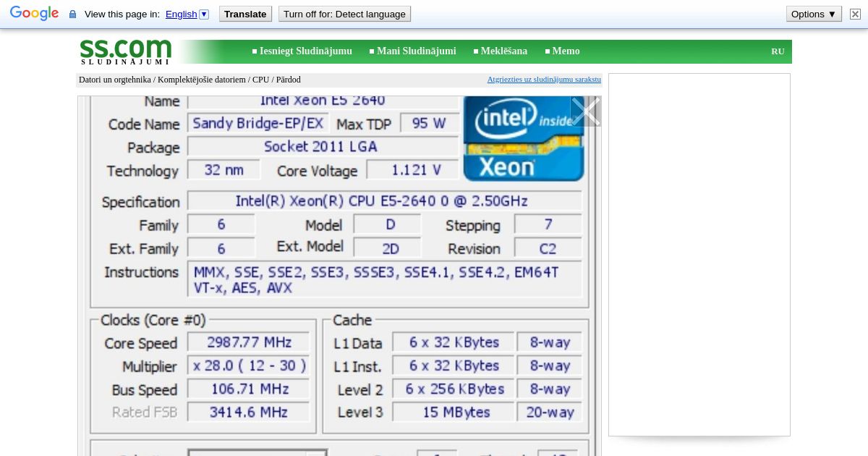The height and width of the screenshot is (456, 868).
Task: Click the Code Name value Sandy Bridge-EP/EX
Action: coord(258,123)
